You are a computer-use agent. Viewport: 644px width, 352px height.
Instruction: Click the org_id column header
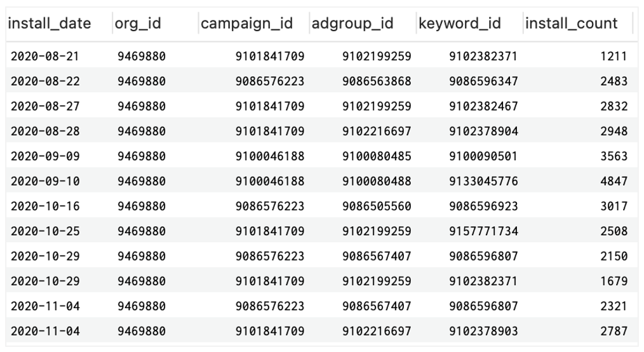pos(138,24)
